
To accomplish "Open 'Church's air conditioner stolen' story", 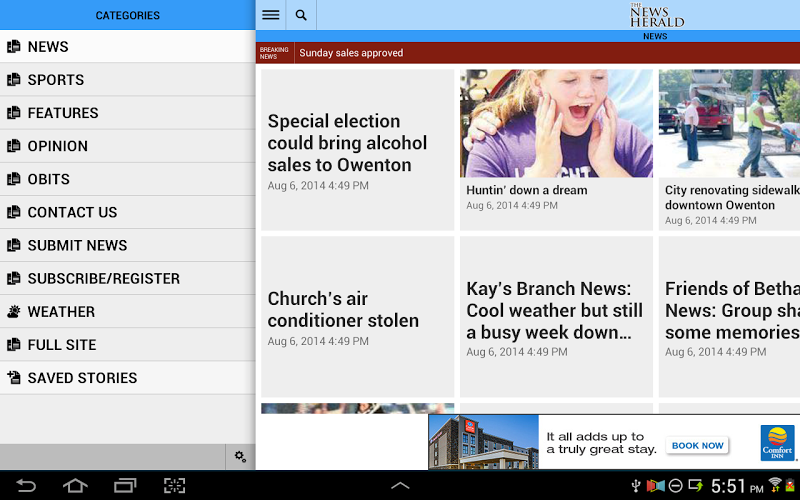I will pyautogui.click(x=357, y=317).
